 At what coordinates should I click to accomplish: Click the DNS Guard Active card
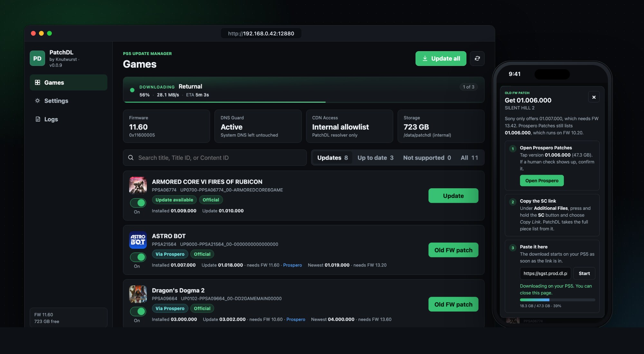click(258, 126)
